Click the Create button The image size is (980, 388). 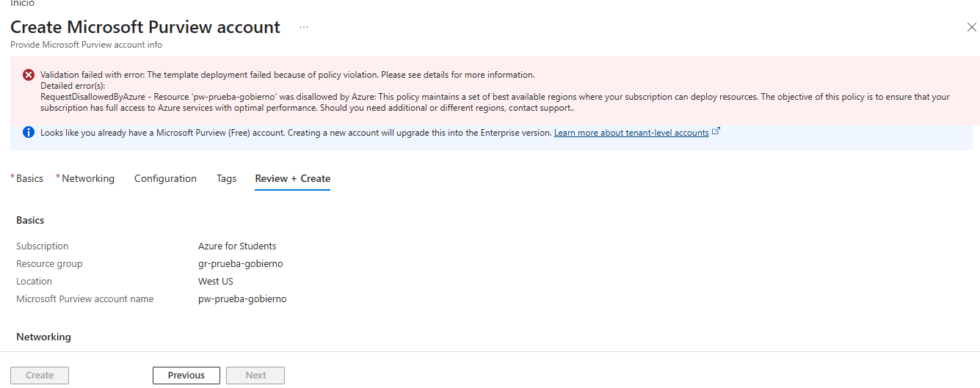click(x=40, y=376)
